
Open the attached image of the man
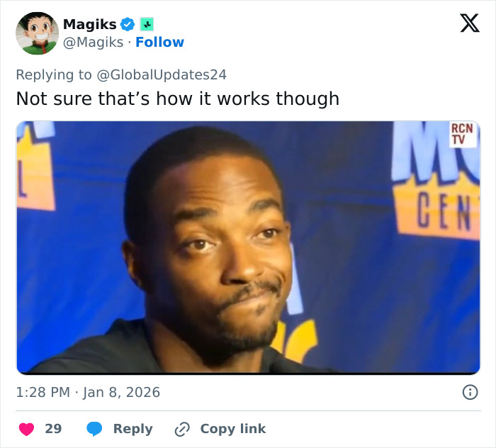click(248, 247)
